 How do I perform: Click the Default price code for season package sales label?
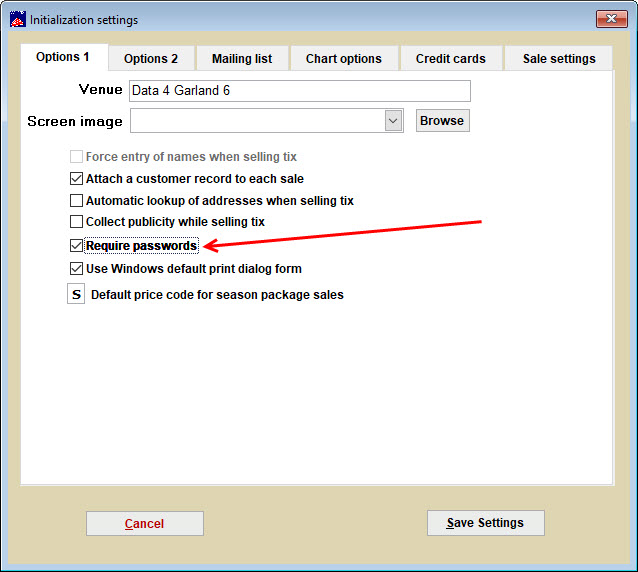tap(217, 295)
